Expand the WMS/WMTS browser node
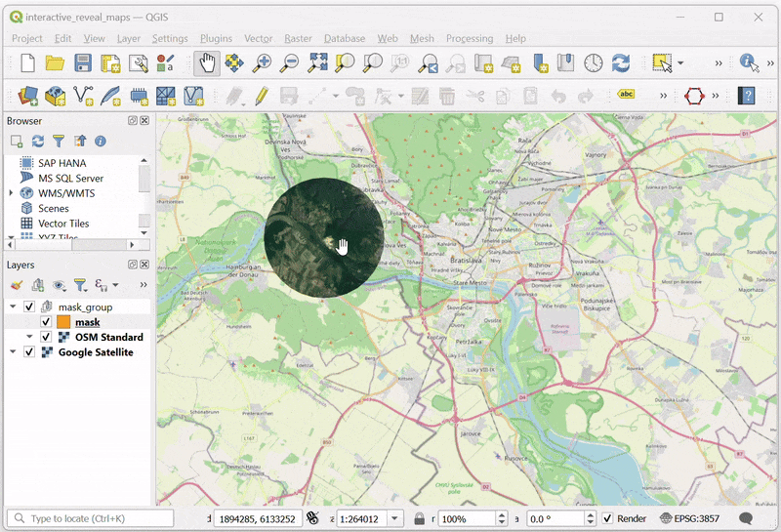The height and width of the screenshot is (532, 781). 11,193
